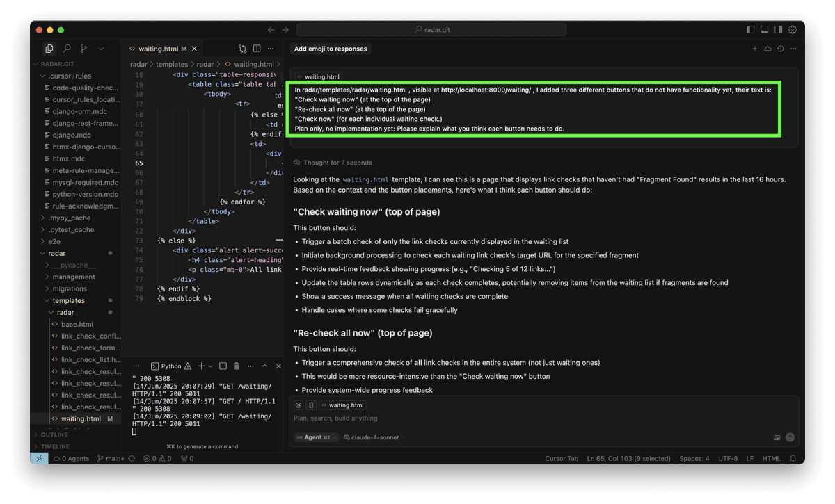
Task: Click waiting.html file chip above the prompt
Action: pos(318,76)
